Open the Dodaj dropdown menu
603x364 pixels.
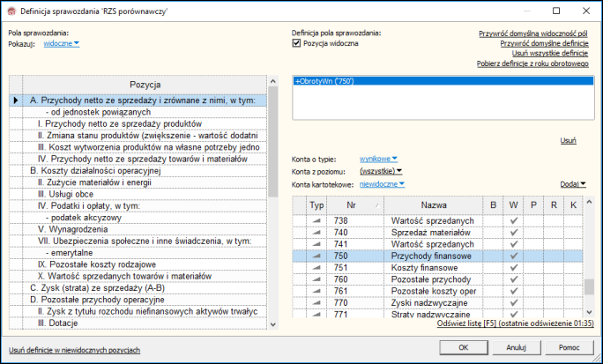573,184
